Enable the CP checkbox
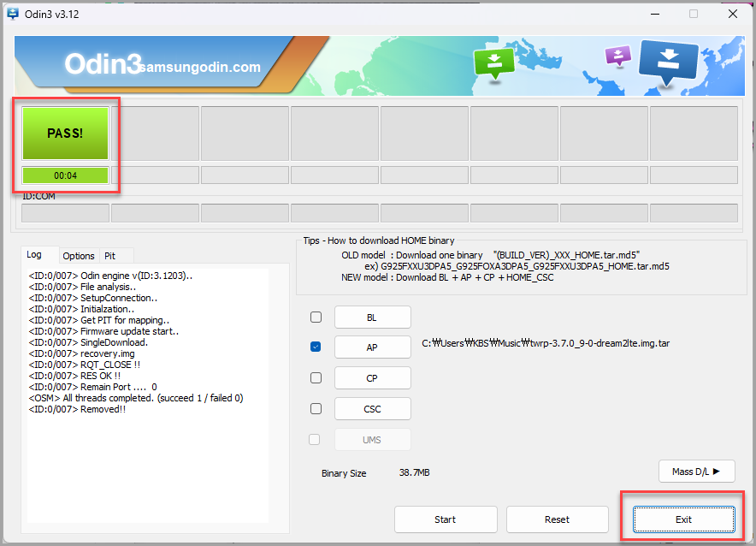756x546 pixels. point(316,377)
